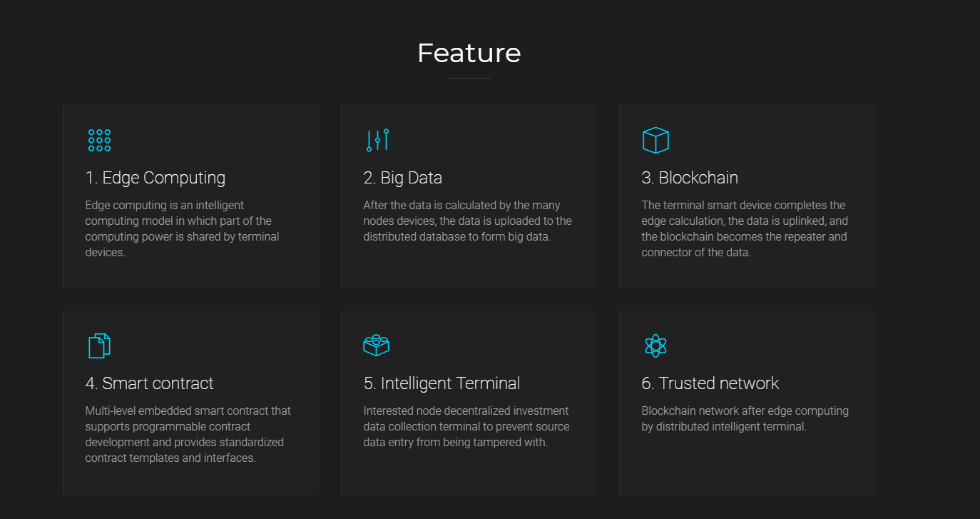This screenshot has width=980, height=519.
Task: Click the '2. Big Data' title
Action: 403,178
